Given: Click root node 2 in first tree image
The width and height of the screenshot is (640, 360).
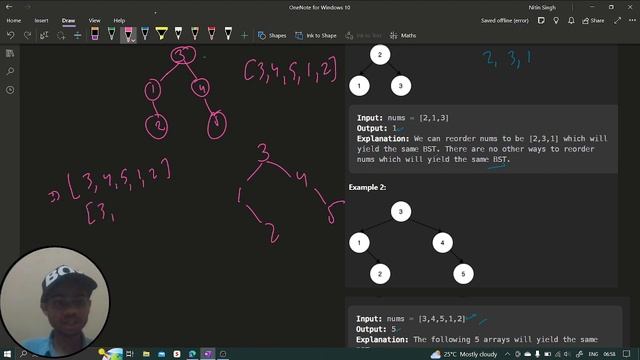Looking at the screenshot, I should click(x=380, y=55).
